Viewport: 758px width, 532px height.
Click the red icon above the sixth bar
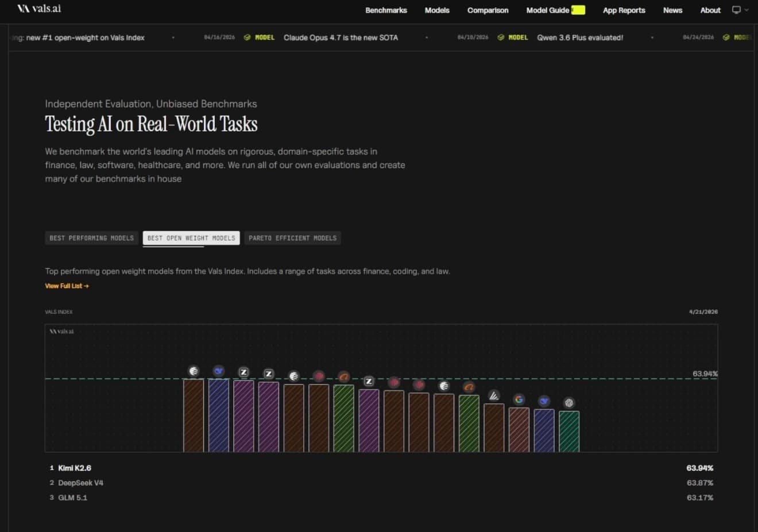(319, 376)
